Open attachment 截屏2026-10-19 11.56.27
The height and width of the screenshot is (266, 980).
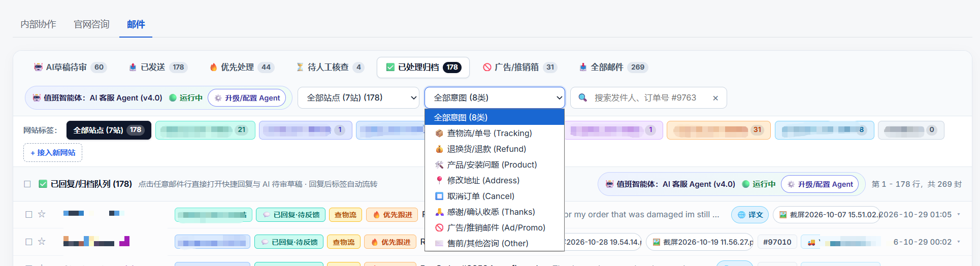pyautogui.click(x=700, y=242)
